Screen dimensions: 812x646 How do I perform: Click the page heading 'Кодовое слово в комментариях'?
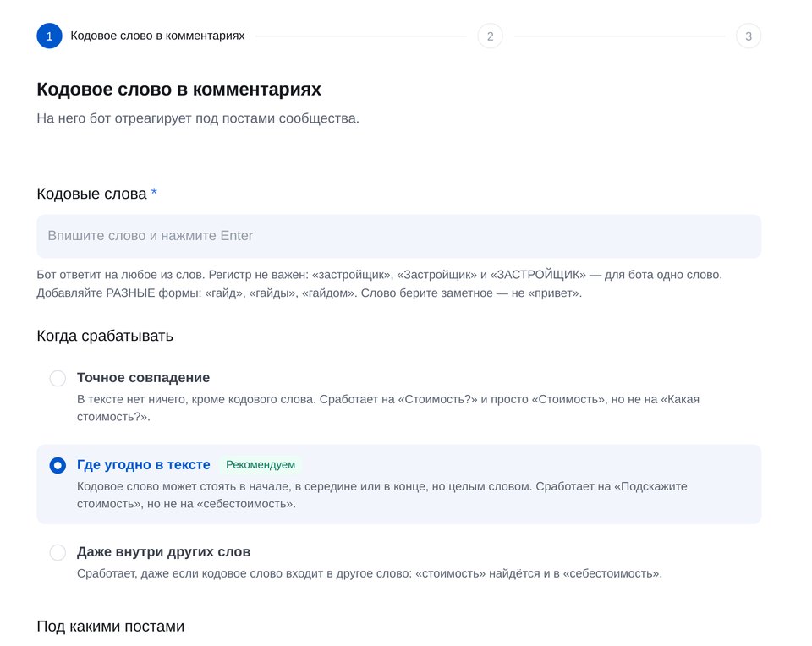[x=178, y=89]
